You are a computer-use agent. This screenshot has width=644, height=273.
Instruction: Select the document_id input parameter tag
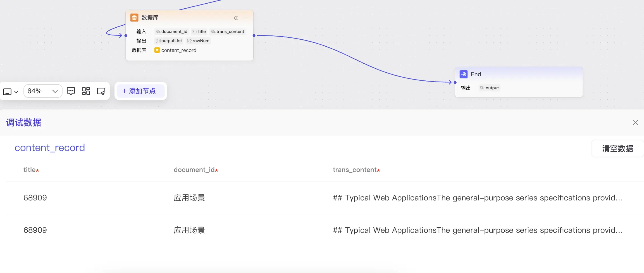click(171, 32)
